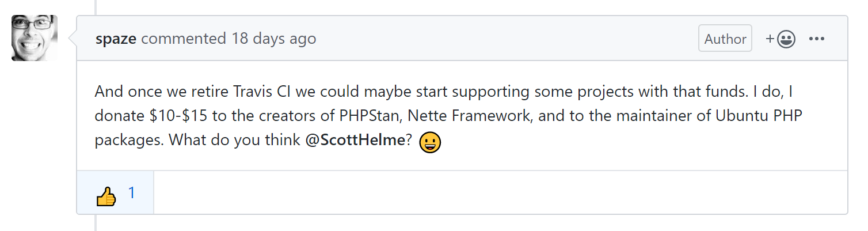The height and width of the screenshot is (231, 868).
Task: Click the reaction count number 1
Action: [132, 193]
